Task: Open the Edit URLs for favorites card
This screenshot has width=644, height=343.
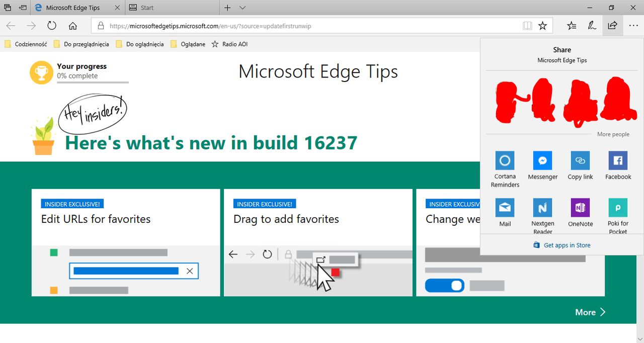Action: tap(126, 242)
